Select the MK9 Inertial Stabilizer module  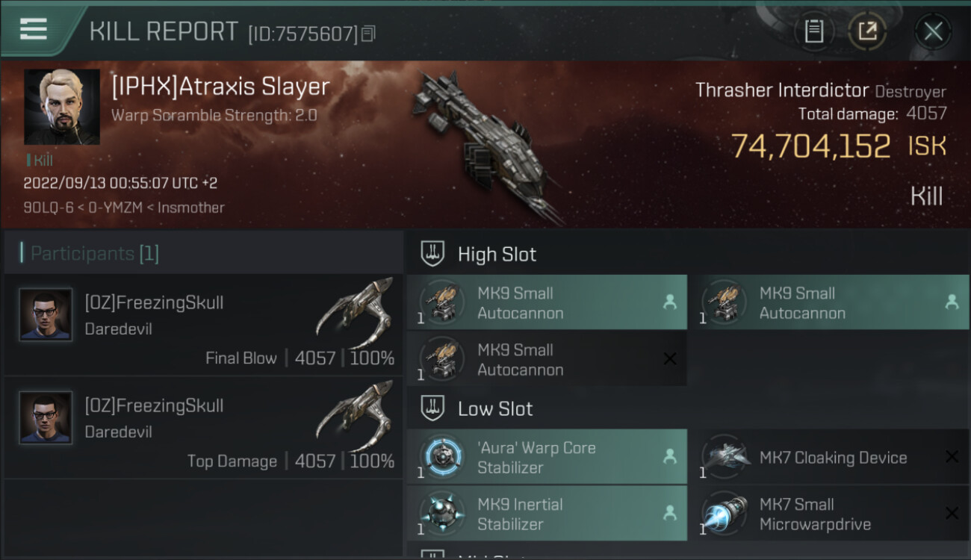coord(547,514)
